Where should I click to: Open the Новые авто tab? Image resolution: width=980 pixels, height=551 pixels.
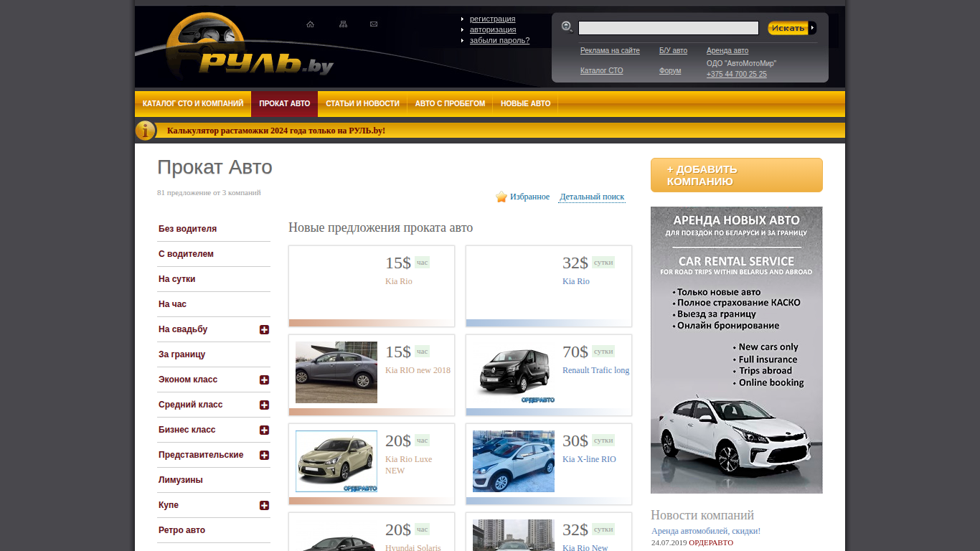[526, 104]
